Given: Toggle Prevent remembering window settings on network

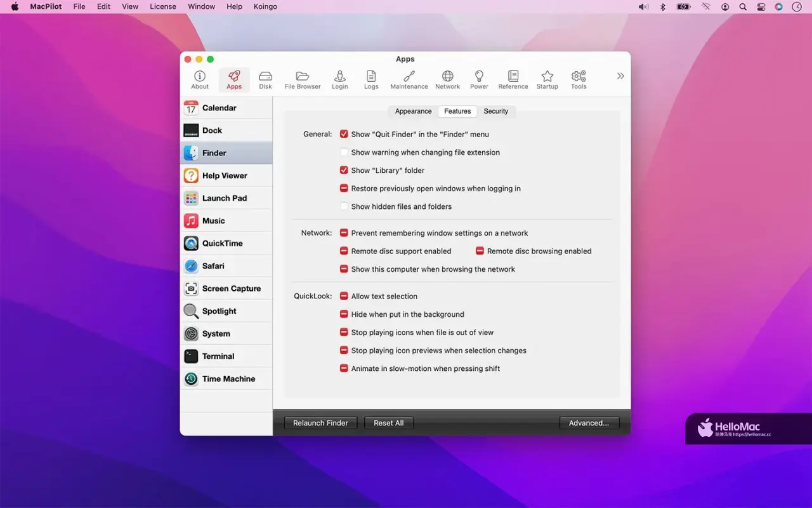Looking at the screenshot, I should coord(344,233).
